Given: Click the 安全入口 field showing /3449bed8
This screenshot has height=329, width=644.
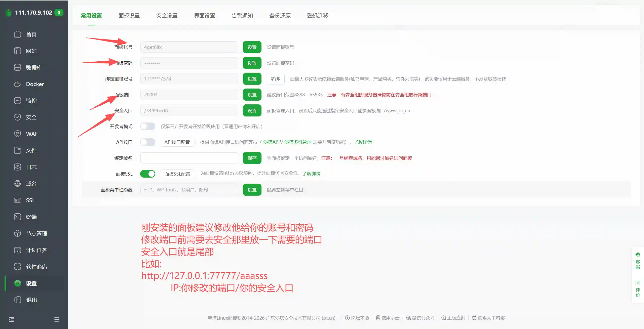Looking at the screenshot, I should tap(189, 110).
